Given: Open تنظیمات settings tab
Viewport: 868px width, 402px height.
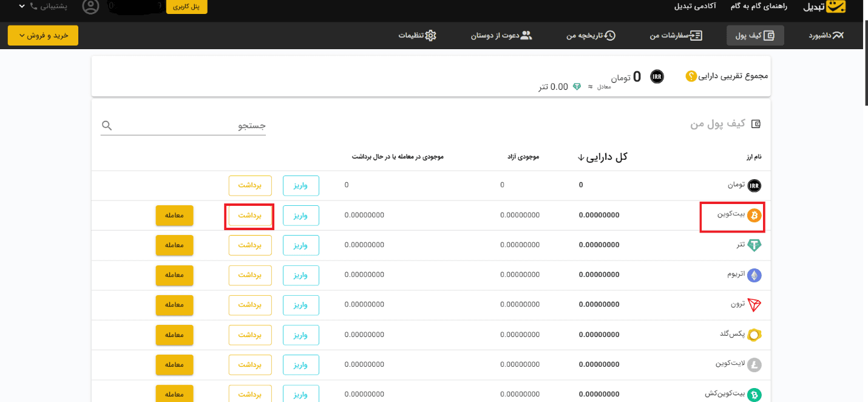Looking at the screenshot, I should [417, 35].
